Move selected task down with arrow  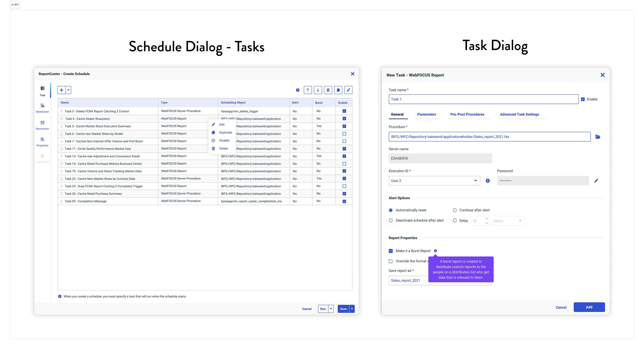(x=318, y=90)
